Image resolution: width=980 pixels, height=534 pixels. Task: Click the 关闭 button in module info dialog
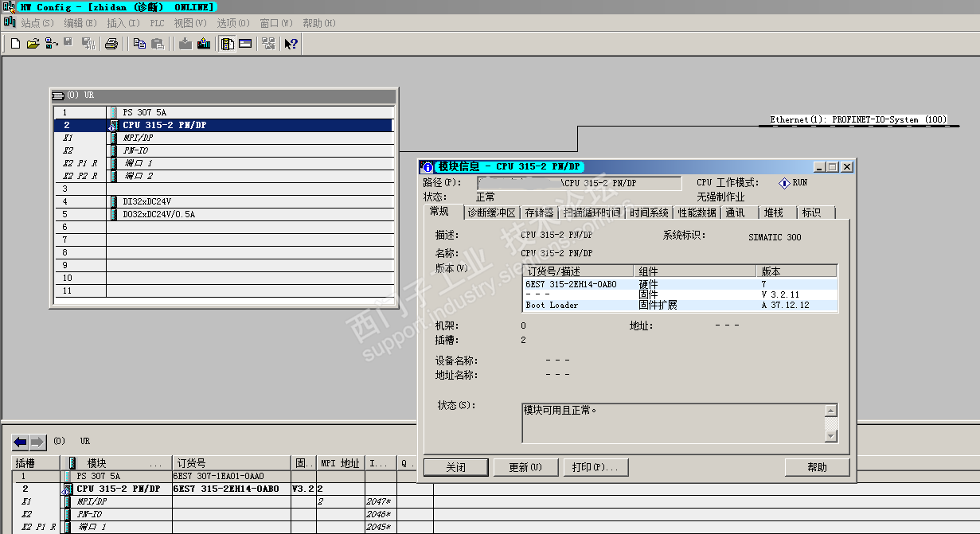click(455, 467)
